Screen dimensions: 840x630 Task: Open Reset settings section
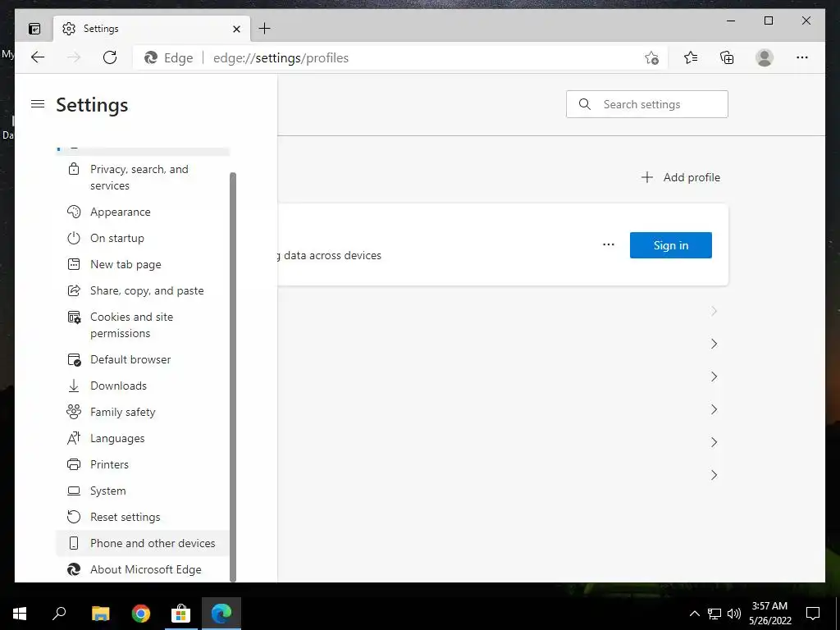(143, 517)
